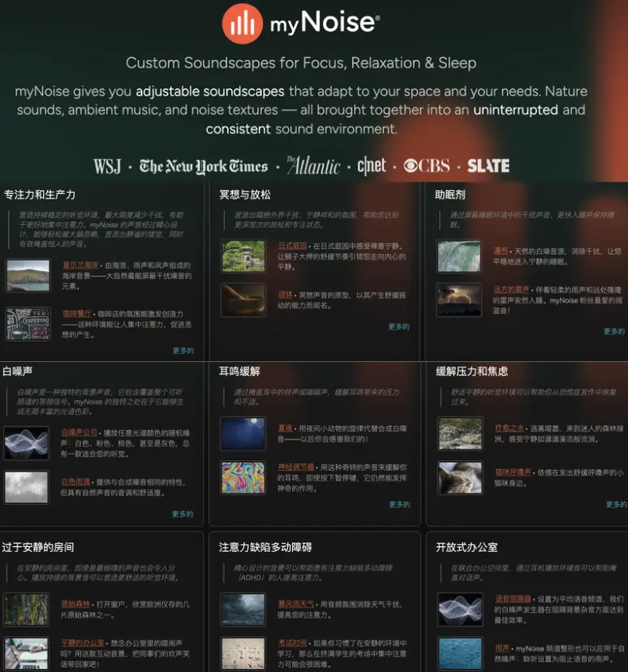Select the 冥想与放松 heading
Viewport: 628px width, 672px height.
pos(244,195)
